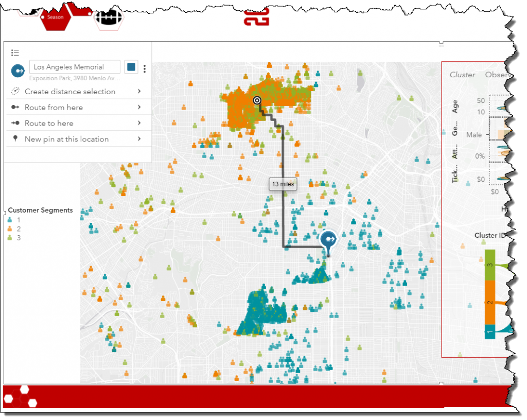Click the round pin icon beside location field
Image resolution: width=527 pixels, height=420 pixels.
[18, 71]
